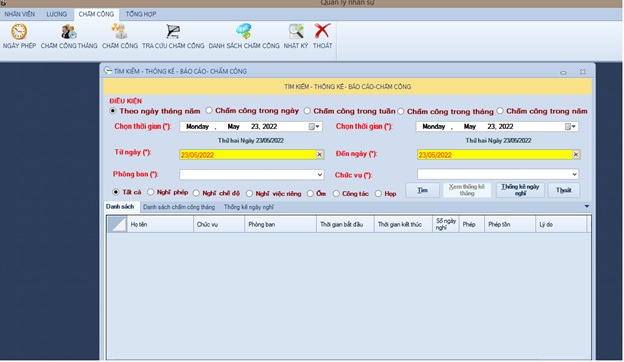The width and height of the screenshot is (624, 362).
Task: Click the red Thoát exit icon
Action: 322,31
